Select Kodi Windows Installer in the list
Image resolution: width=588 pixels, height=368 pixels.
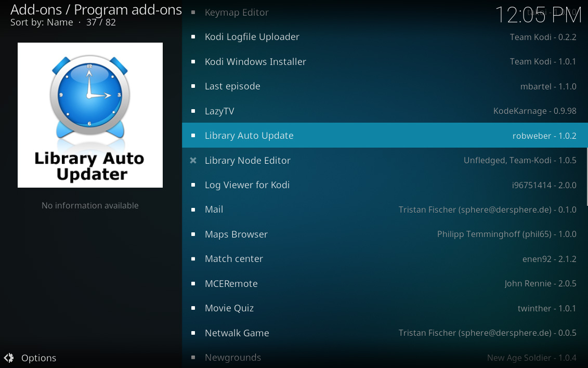click(x=385, y=61)
